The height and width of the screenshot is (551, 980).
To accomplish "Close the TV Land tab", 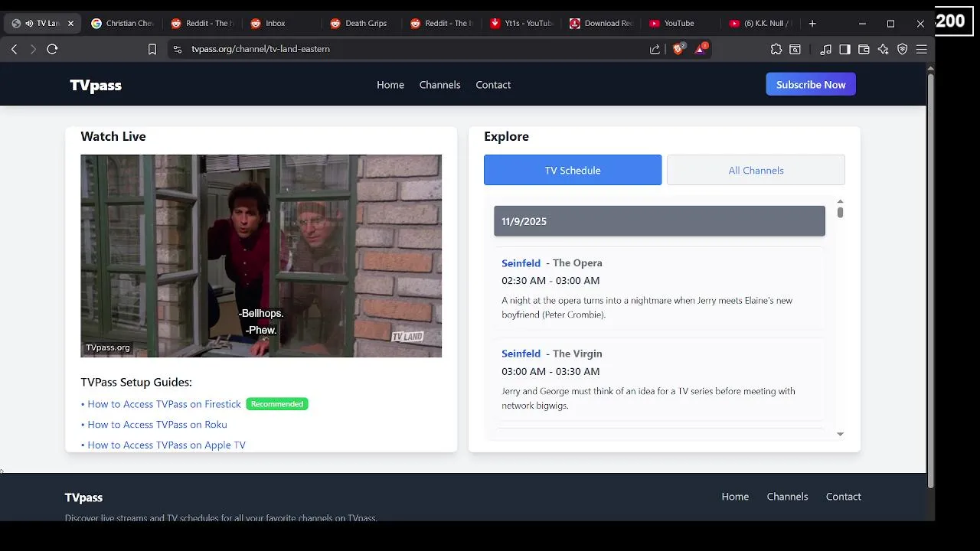I will click(70, 23).
